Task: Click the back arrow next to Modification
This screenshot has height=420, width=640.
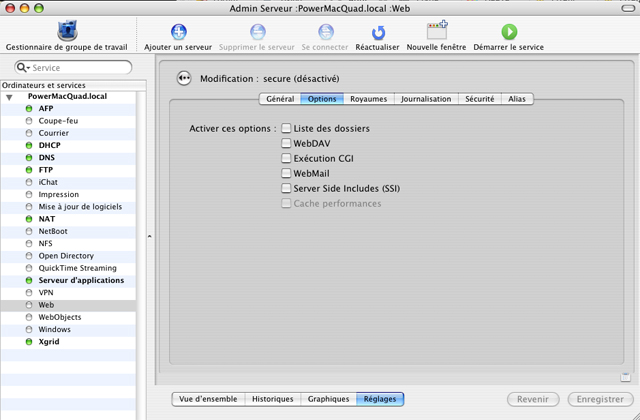Action: coord(184,78)
